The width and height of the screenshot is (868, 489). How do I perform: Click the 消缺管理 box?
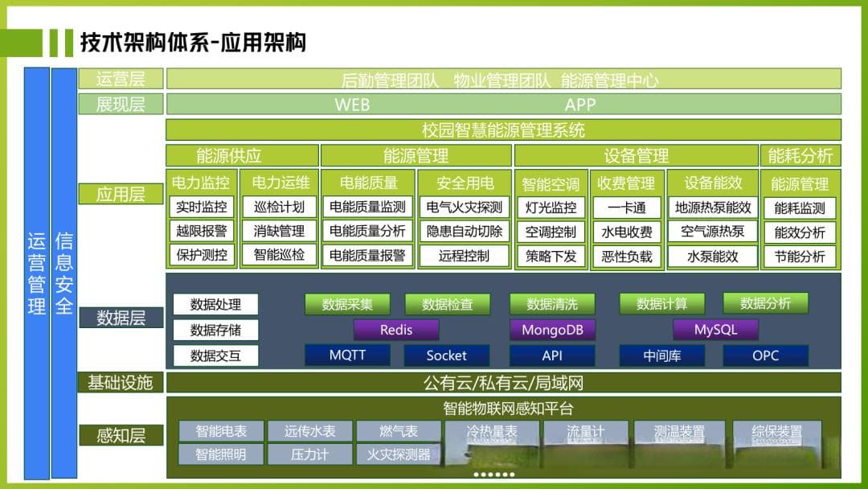279,231
